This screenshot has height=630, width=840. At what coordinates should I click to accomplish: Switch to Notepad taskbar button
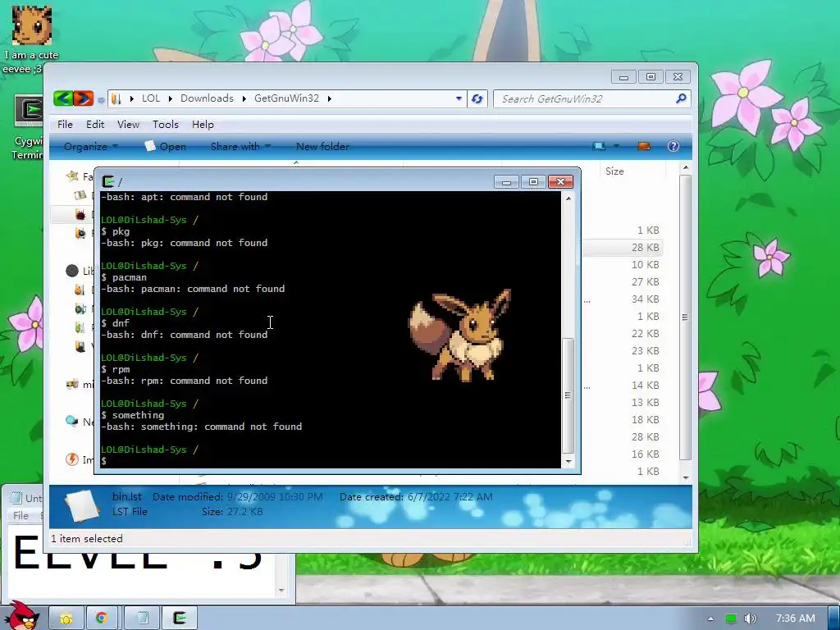[143, 619]
